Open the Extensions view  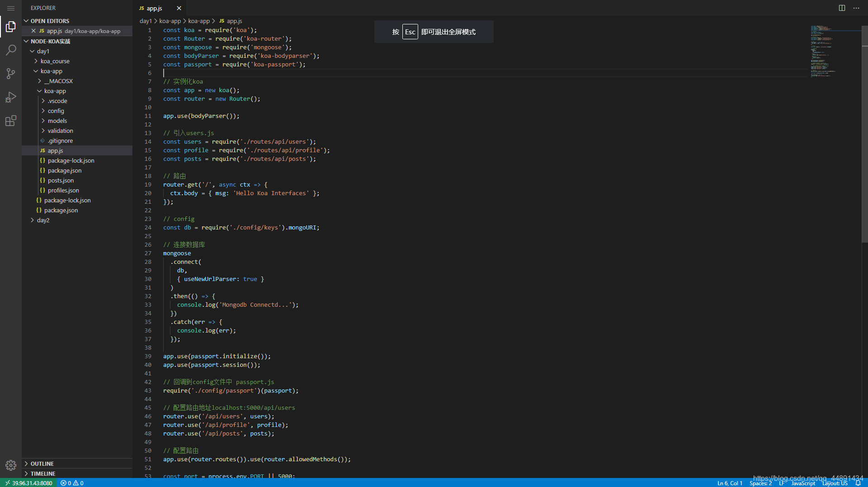coord(11,121)
